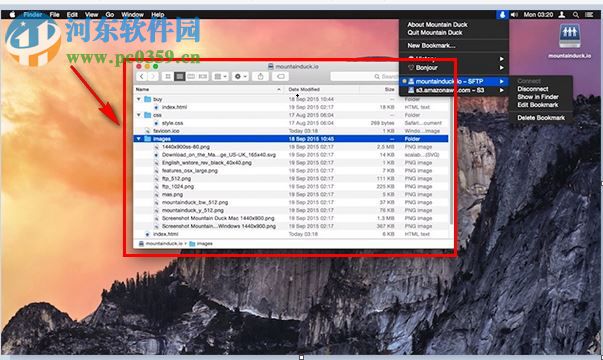
Task: Go forward with Finder forward arrow
Action: point(153,76)
